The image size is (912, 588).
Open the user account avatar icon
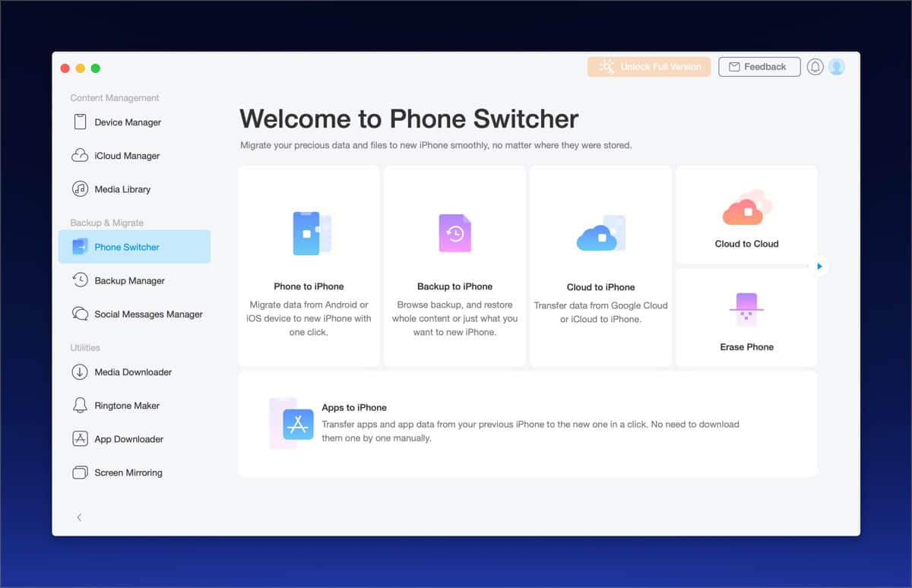pos(837,67)
